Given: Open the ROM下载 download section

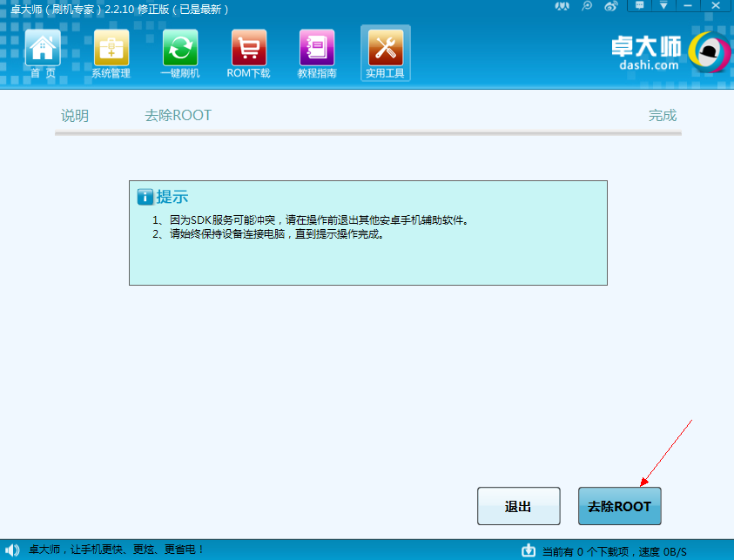Looking at the screenshot, I should 248,53.
